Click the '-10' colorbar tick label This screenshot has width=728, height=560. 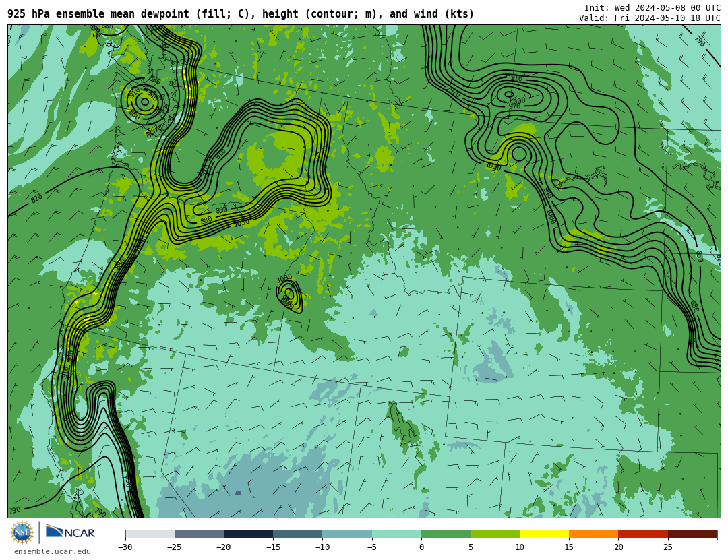click(322, 547)
